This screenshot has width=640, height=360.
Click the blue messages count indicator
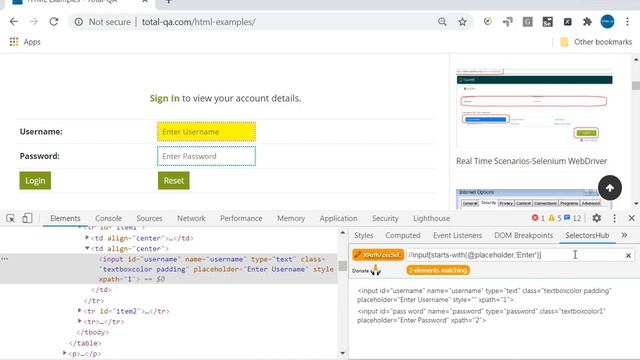click(572, 218)
